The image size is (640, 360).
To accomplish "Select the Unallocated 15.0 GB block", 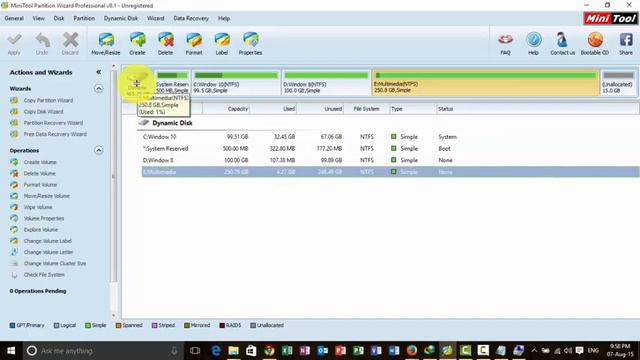I will [618, 82].
